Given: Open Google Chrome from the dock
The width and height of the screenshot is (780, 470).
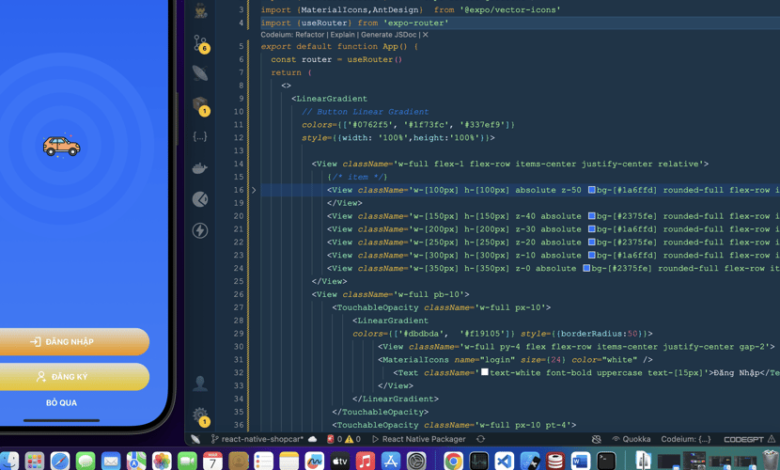Looking at the screenshot, I should click(453, 461).
